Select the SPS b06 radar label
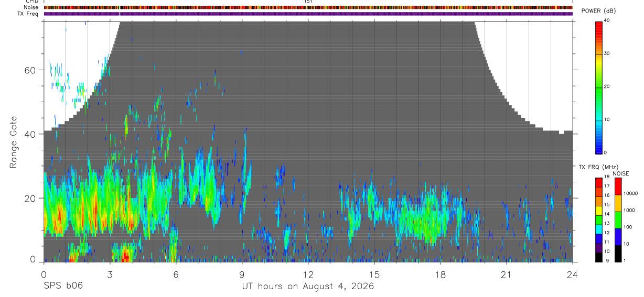 point(63,286)
